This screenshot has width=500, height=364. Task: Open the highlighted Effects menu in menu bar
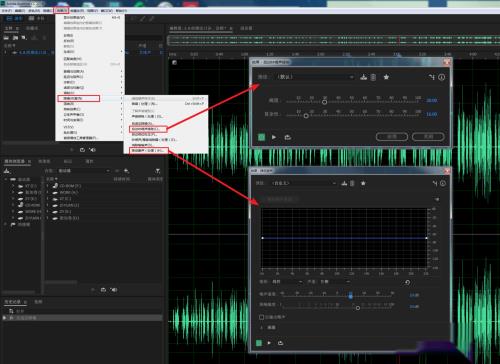(x=62, y=11)
